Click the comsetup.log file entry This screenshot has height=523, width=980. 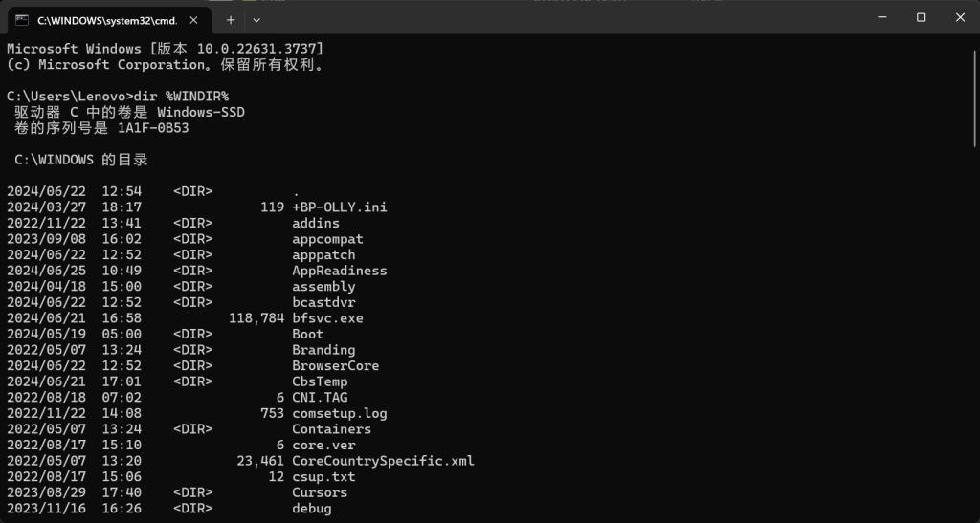point(339,413)
